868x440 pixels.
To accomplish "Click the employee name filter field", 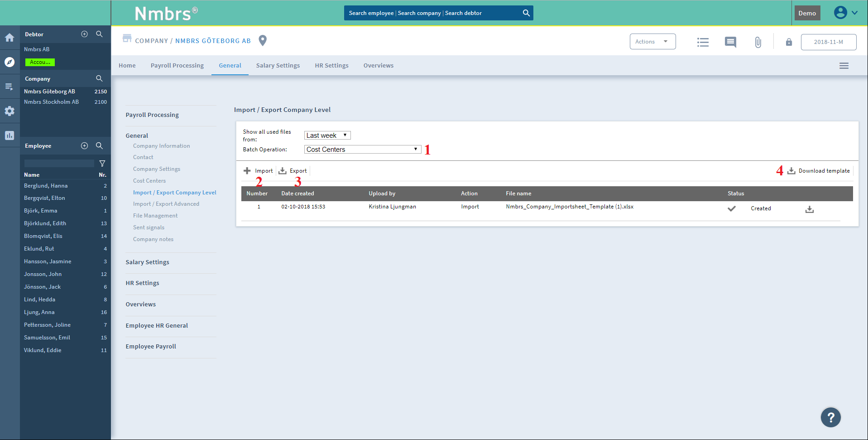I will coord(59,163).
